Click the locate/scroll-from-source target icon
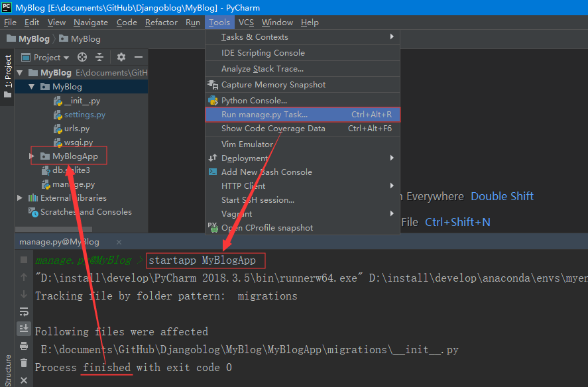Viewport: 588px width, 387px height. point(82,57)
